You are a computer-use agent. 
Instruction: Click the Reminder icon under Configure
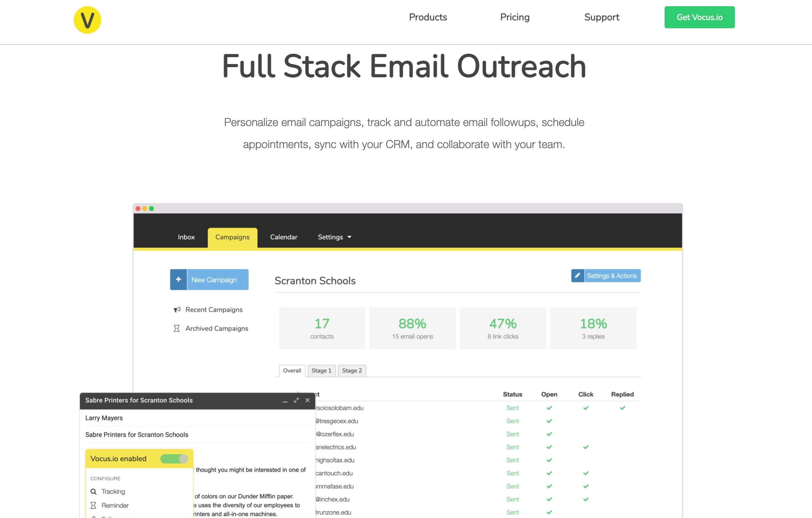pos(94,506)
